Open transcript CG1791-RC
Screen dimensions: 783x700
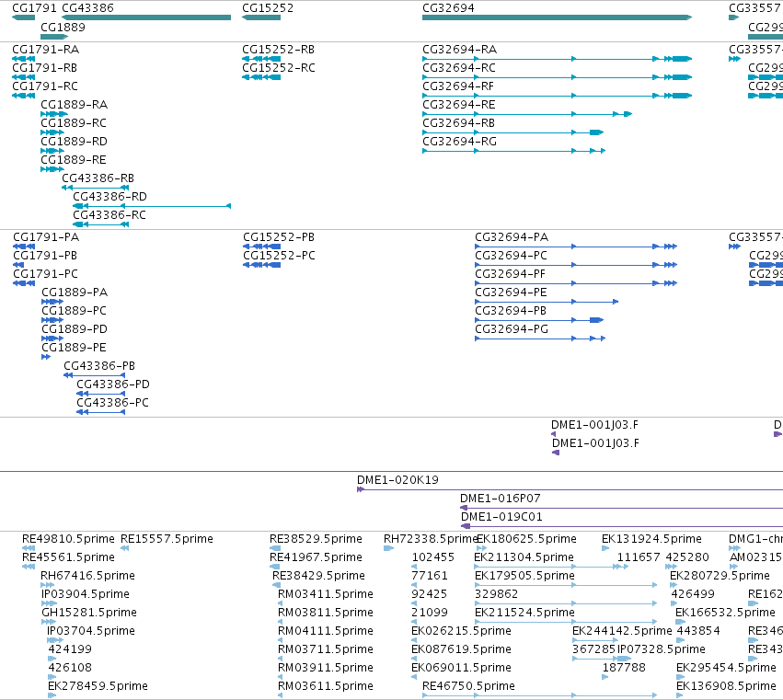click(45, 86)
